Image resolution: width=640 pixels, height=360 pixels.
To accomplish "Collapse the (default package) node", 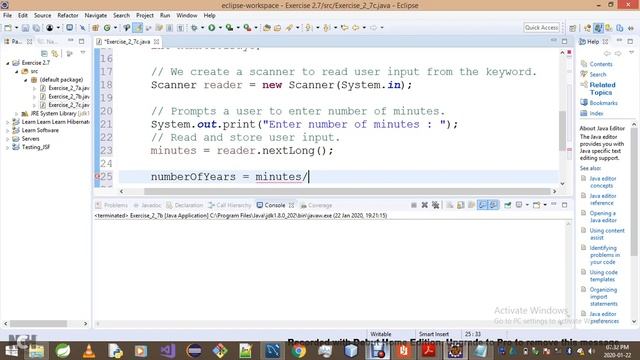I will (x=25, y=80).
